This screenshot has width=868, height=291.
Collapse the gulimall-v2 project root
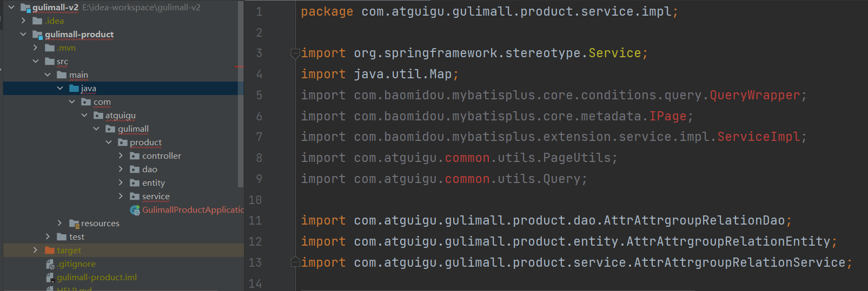click(11, 7)
